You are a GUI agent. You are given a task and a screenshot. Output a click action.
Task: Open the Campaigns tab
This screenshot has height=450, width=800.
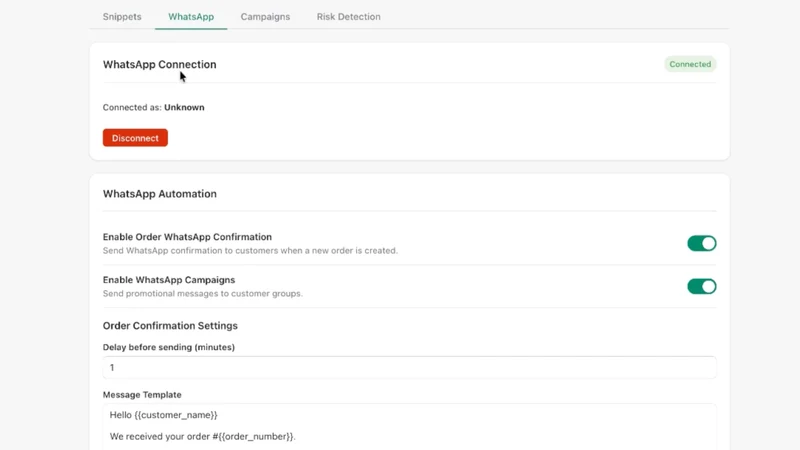click(265, 16)
